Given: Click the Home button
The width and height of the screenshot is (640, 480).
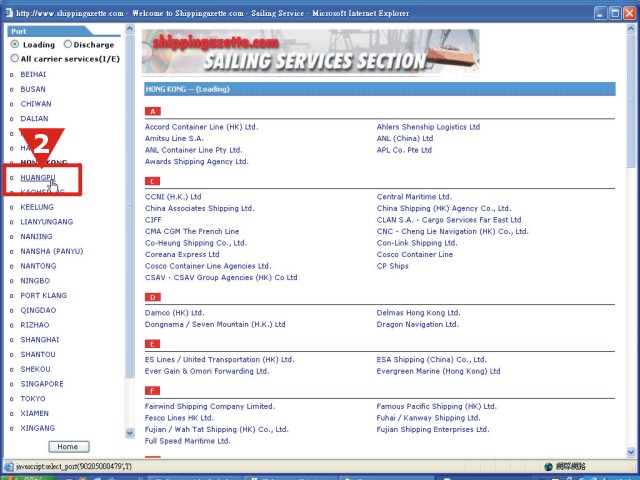Looking at the screenshot, I should pos(69,447).
